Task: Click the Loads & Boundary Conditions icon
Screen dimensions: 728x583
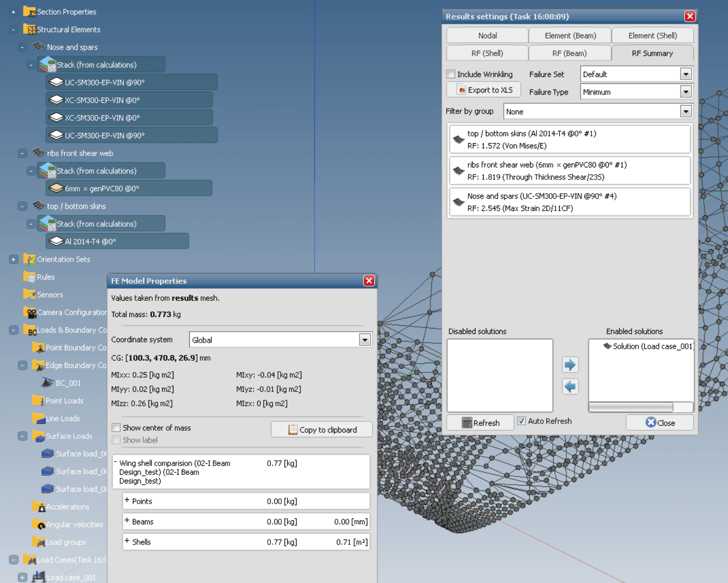Action: pyautogui.click(x=30, y=330)
